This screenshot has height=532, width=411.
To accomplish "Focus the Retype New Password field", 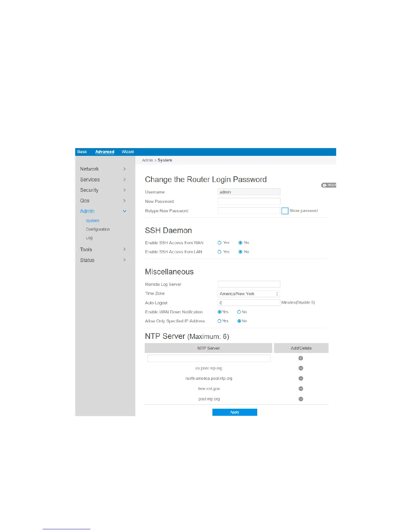I will click(x=249, y=211).
